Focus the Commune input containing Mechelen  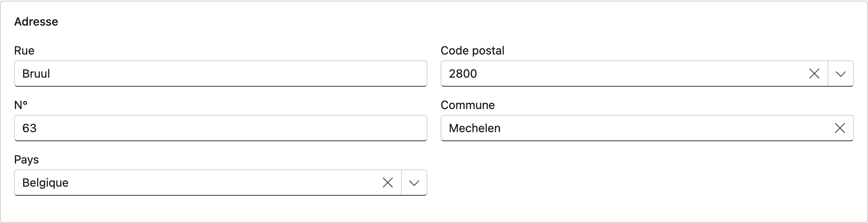tap(635, 128)
